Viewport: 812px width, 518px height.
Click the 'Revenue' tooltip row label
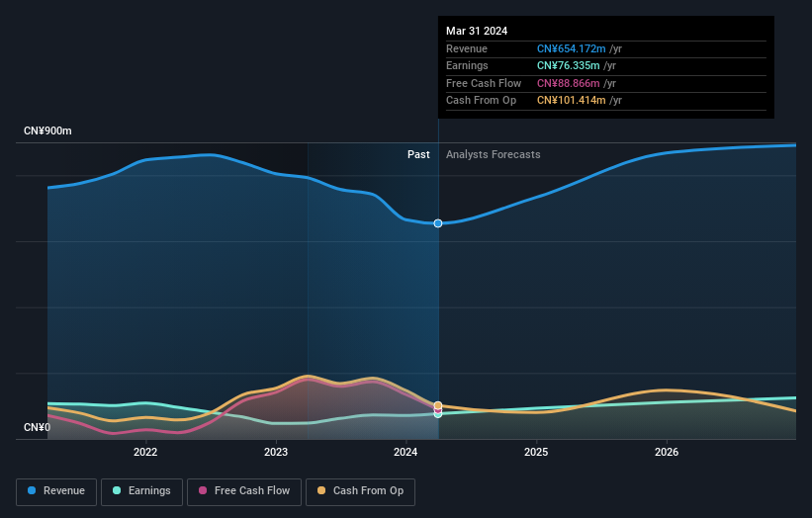[467, 48]
